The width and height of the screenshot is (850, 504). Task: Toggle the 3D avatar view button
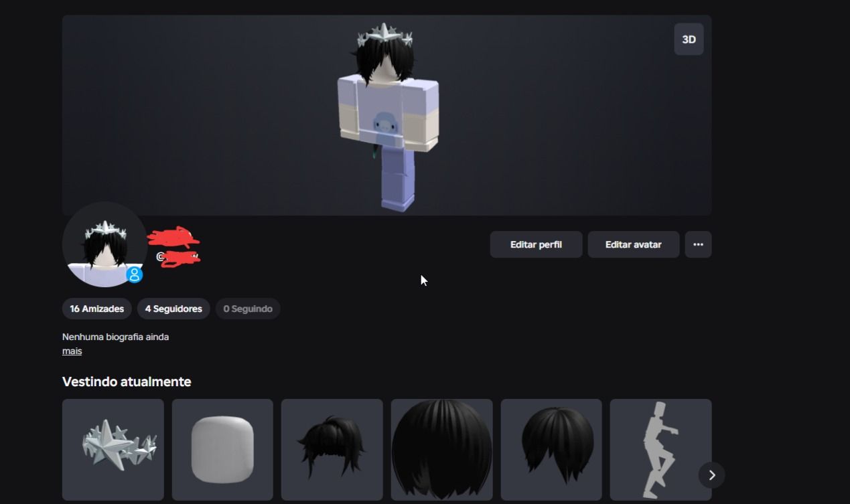click(x=689, y=39)
